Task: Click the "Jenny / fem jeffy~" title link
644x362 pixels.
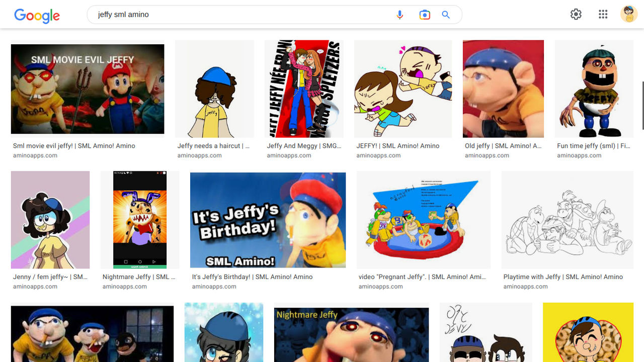Action: (x=50, y=277)
